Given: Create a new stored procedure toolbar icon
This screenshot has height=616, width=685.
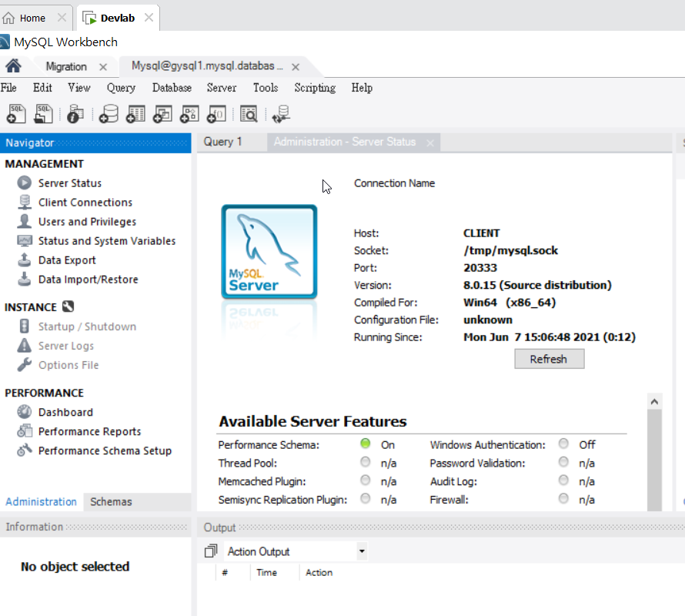Looking at the screenshot, I should point(189,114).
